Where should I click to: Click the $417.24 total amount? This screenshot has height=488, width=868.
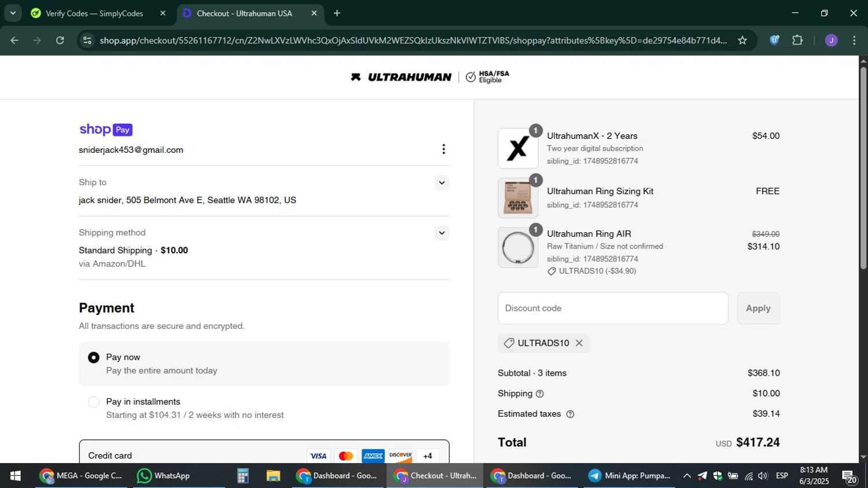758,443
